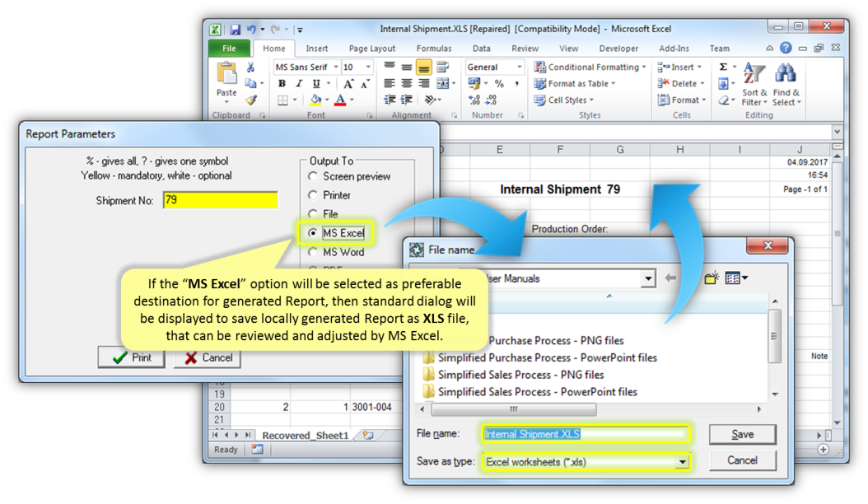This screenshot has height=504, width=868.
Task: Switch to the Page Layout ribbon tab
Action: click(372, 49)
